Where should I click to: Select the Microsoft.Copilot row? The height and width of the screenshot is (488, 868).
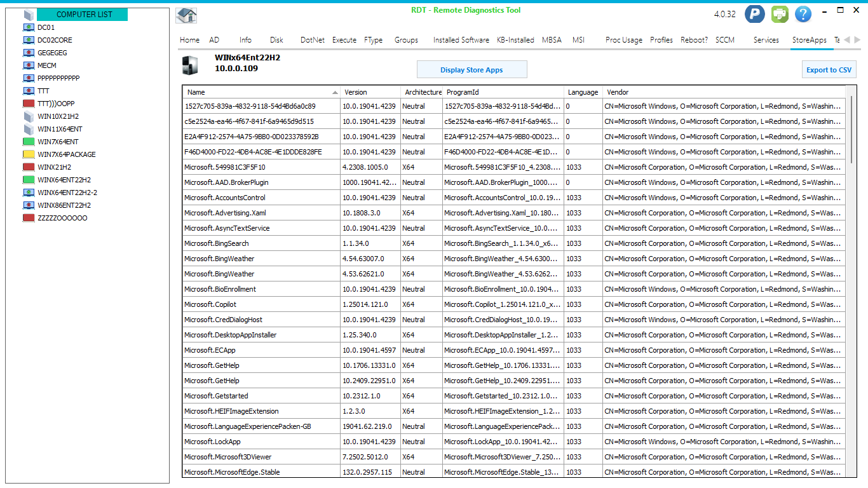[x=514, y=304]
